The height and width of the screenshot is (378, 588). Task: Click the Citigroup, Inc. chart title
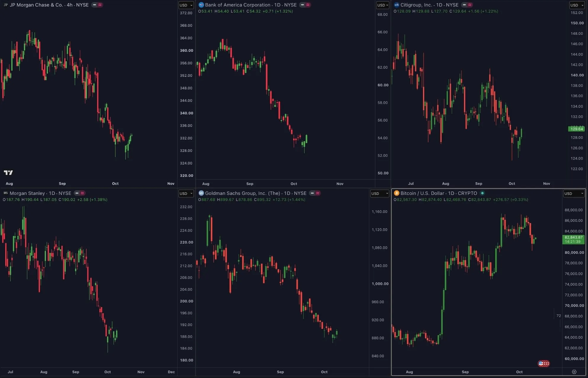pos(429,5)
